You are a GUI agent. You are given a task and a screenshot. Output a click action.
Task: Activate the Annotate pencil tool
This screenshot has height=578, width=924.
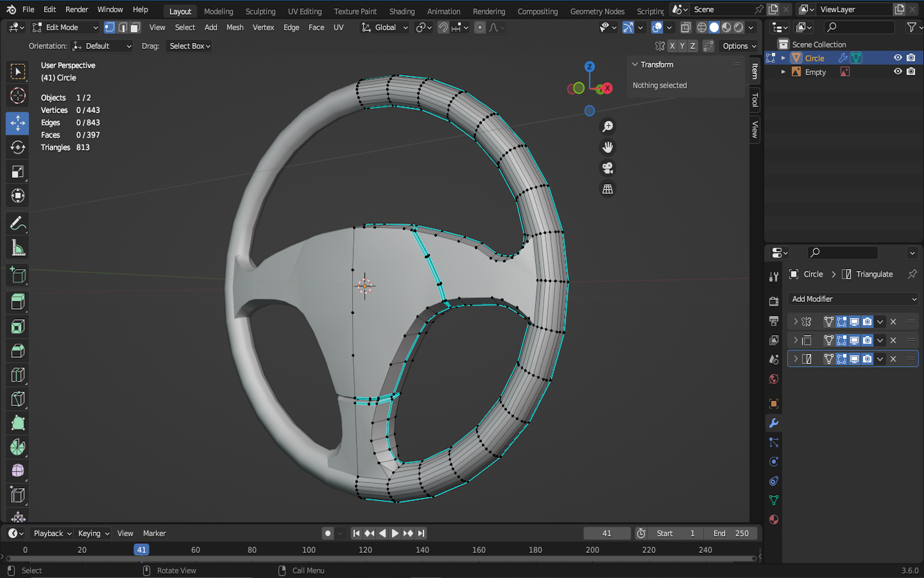(17, 223)
